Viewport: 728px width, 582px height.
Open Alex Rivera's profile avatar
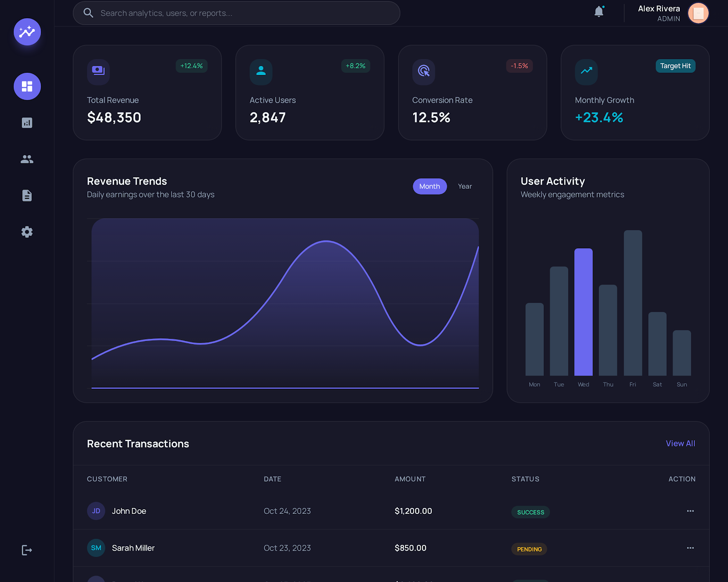click(x=698, y=13)
